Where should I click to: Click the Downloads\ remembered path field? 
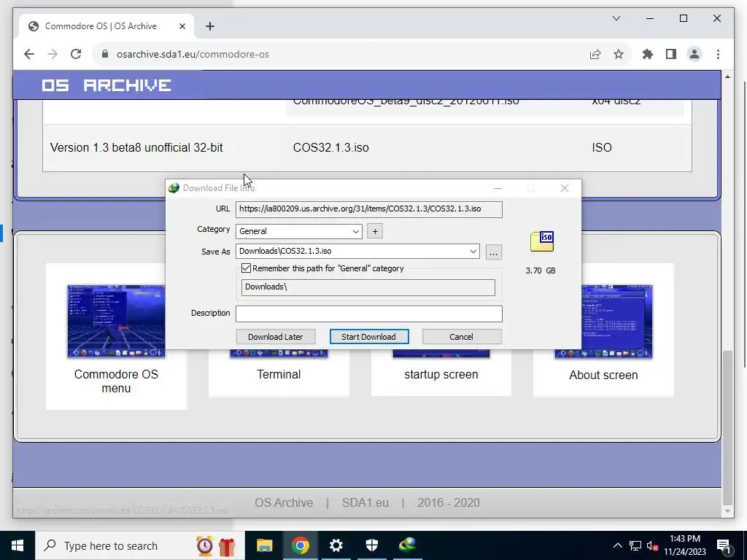368,287
